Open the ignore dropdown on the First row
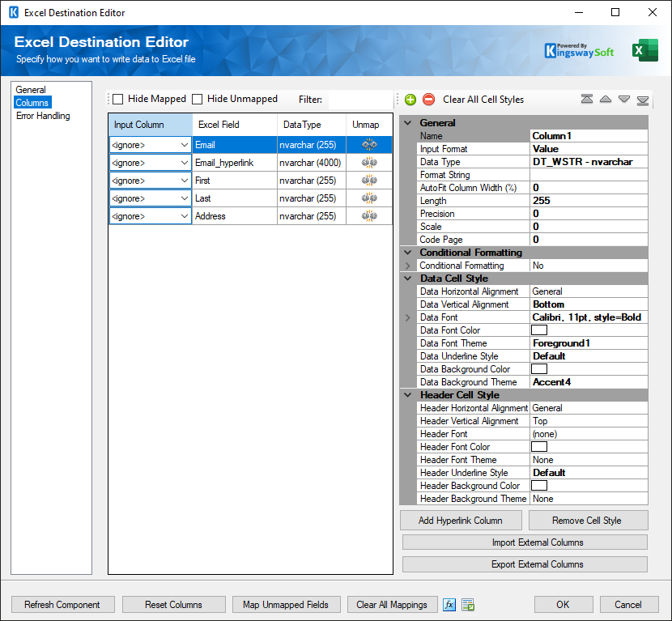Screen dimensions: 672x621 click(182, 180)
